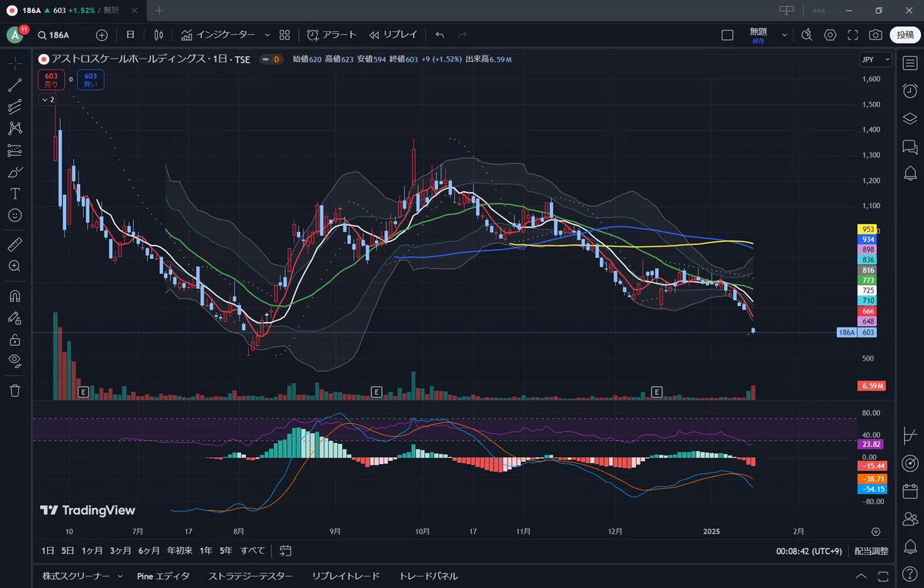Open the forecasting and position tools

pyautogui.click(x=15, y=150)
